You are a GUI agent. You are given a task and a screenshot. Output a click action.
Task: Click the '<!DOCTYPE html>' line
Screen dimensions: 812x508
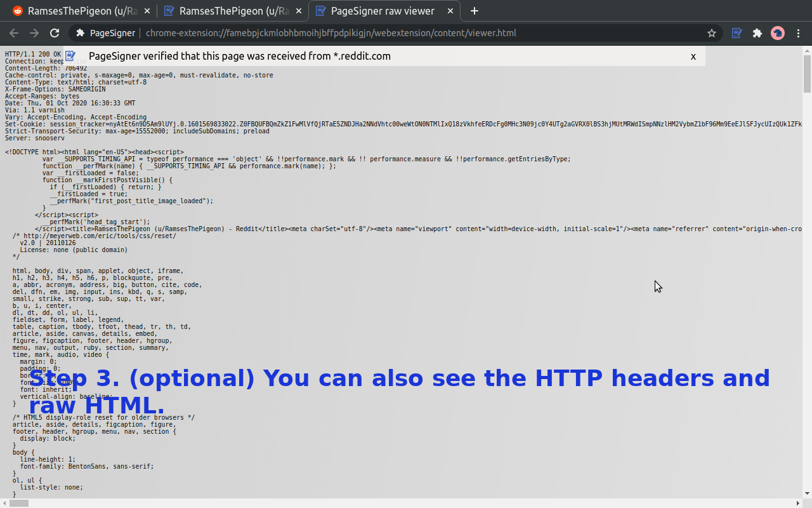pos(95,152)
